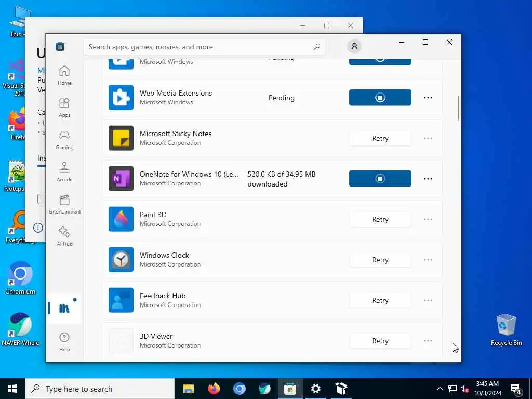Open Settings from the taskbar
Image resolution: width=532 pixels, height=399 pixels.
pos(315,389)
